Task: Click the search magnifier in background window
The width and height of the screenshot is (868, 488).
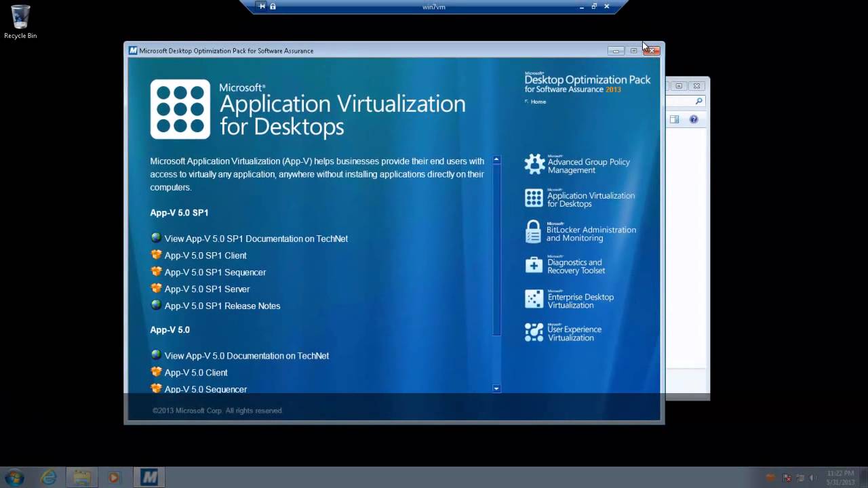Action: (699, 101)
